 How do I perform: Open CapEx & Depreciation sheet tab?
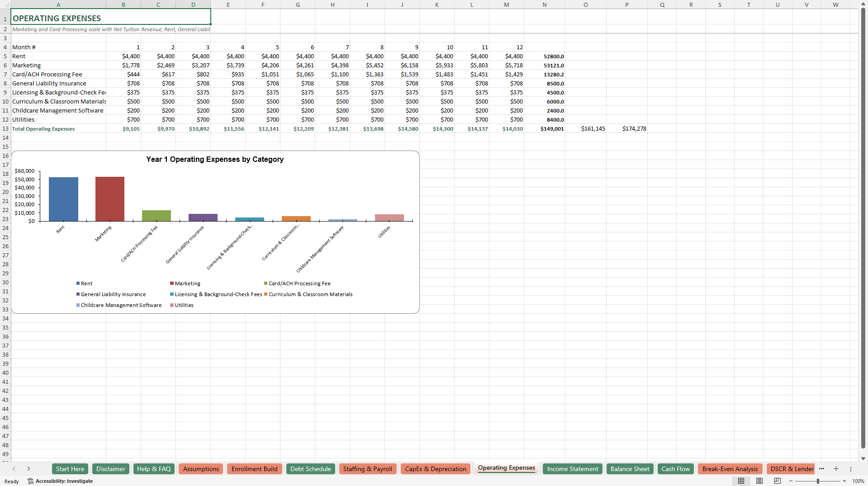pyautogui.click(x=436, y=469)
